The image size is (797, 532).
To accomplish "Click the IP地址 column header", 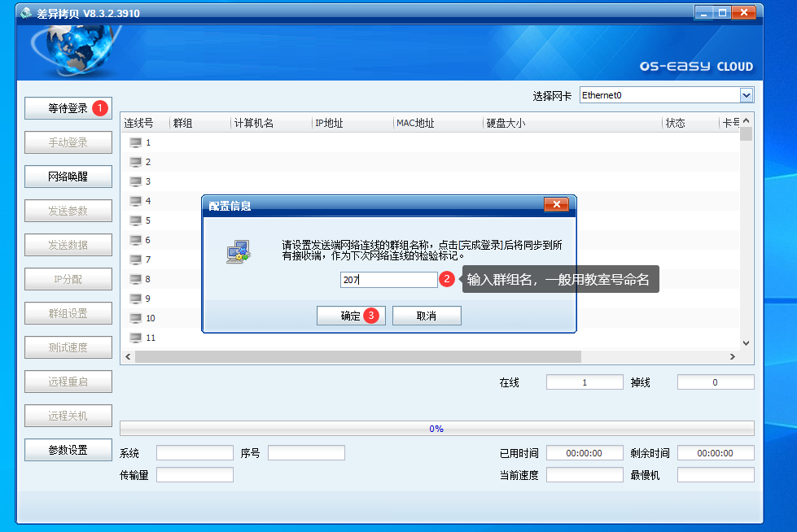I will coord(329,124).
